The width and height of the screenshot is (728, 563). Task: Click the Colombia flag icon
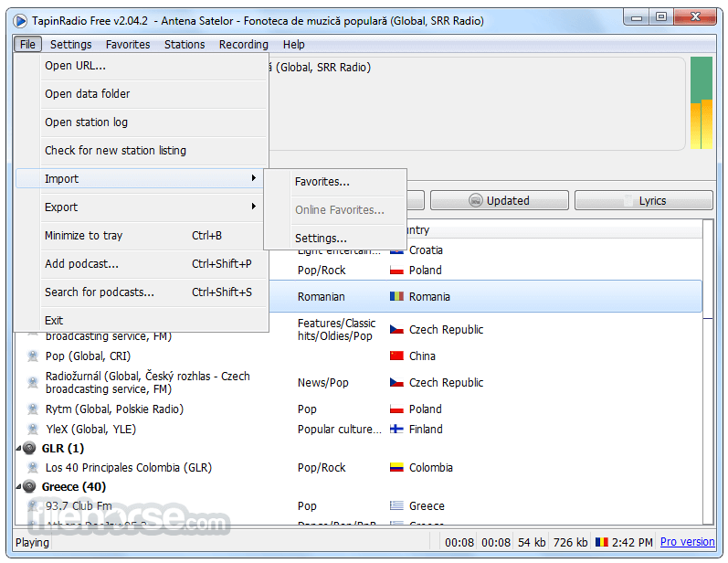tap(396, 468)
